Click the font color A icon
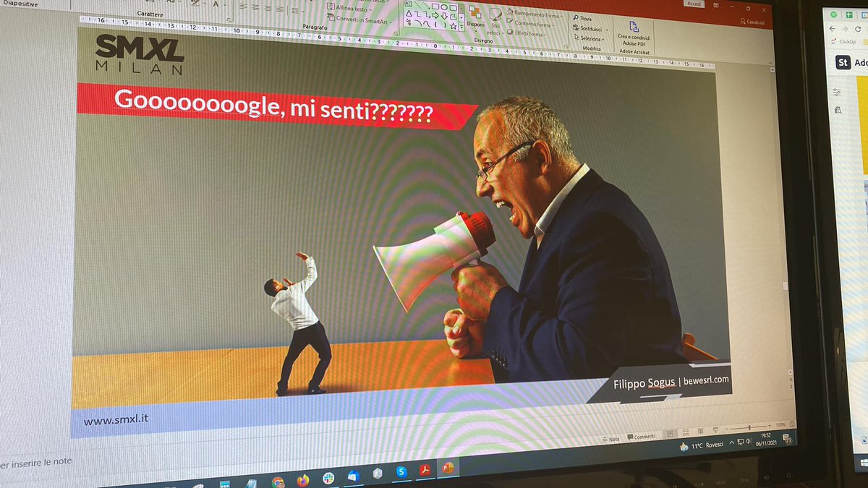Screen dimensions: 868x488 point(216,4)
